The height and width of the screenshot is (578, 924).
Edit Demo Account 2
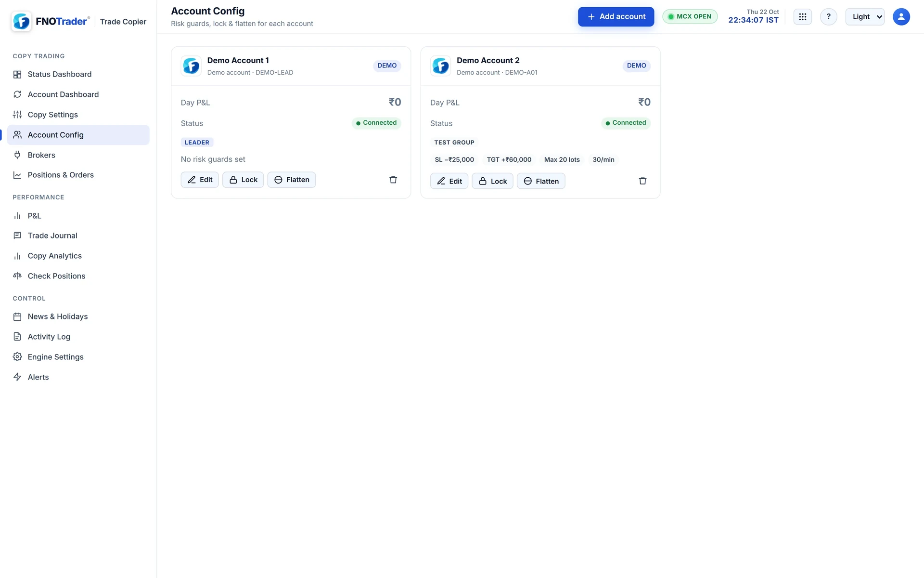tap(449, 181)
